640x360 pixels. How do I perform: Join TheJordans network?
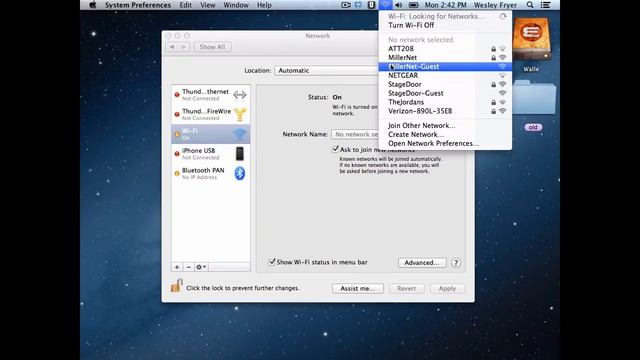coord(445,102)
